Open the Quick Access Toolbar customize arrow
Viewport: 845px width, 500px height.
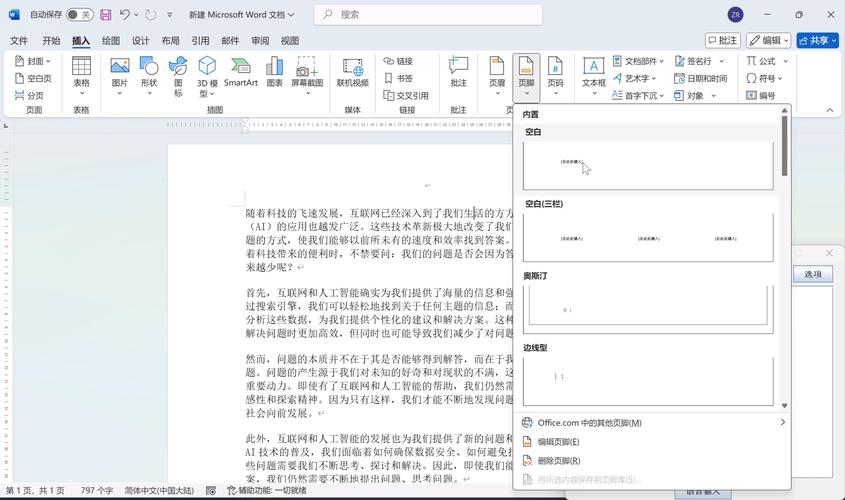tap(170, 15)
